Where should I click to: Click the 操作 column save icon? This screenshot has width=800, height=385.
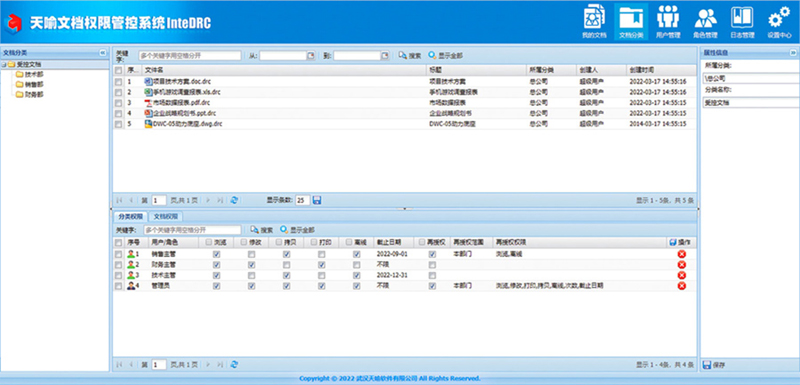672,243
